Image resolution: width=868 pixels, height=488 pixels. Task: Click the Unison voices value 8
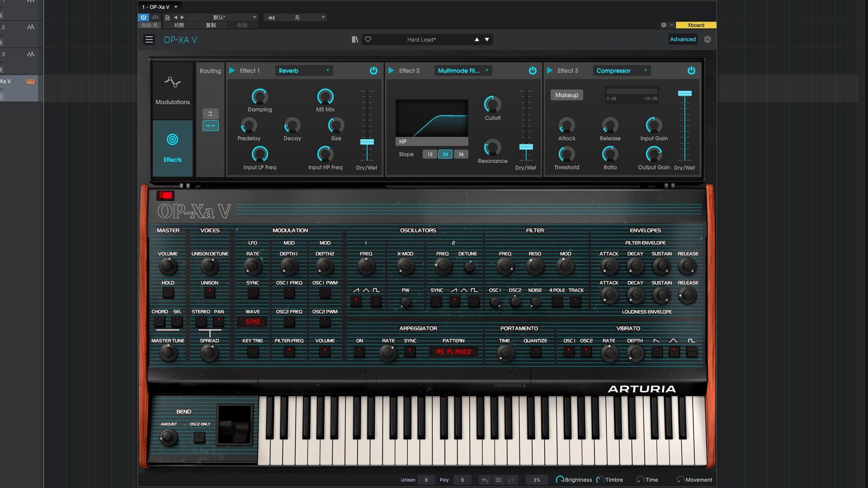pyautogui.click(x=426, y=480)
